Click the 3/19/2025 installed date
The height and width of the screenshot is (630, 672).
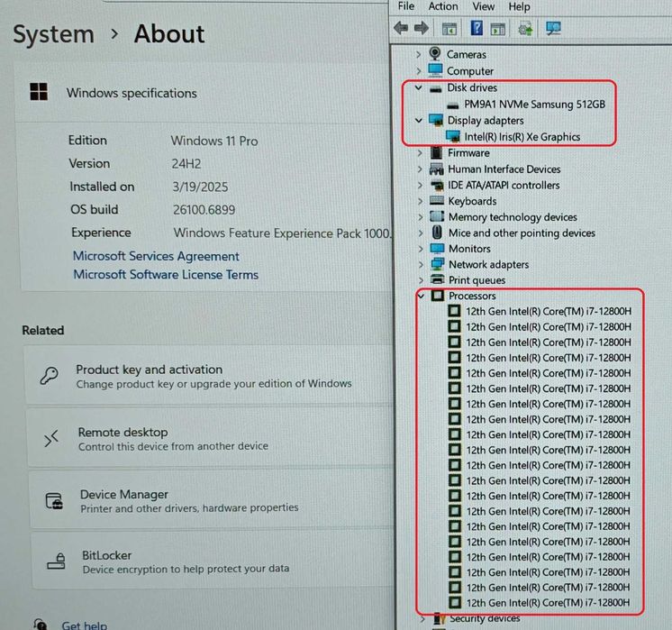click(200, 187)
